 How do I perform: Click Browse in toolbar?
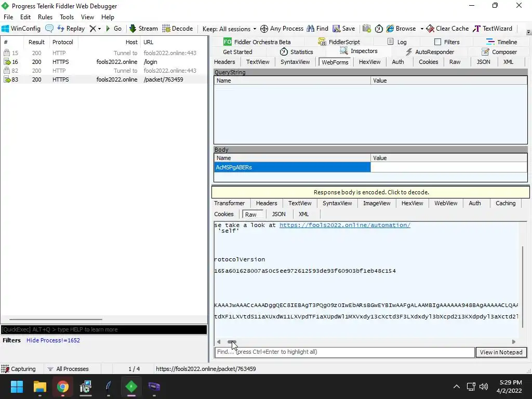(x=401, y=29)
